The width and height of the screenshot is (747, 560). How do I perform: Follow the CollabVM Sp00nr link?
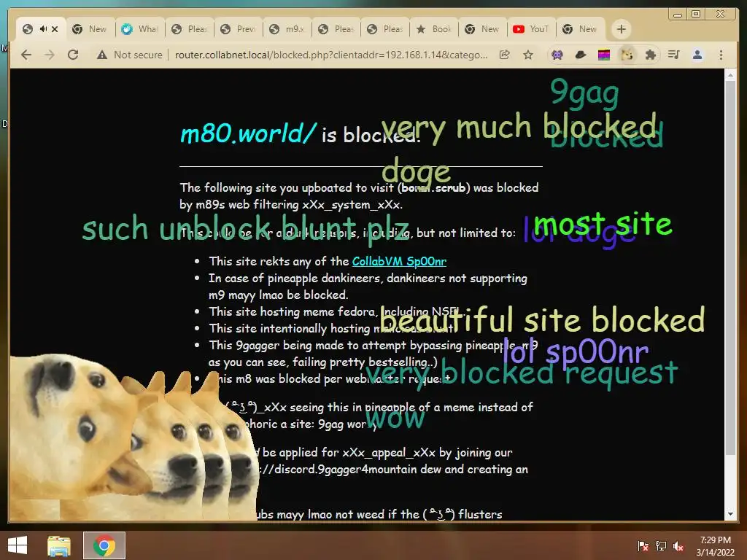(399, 261)
